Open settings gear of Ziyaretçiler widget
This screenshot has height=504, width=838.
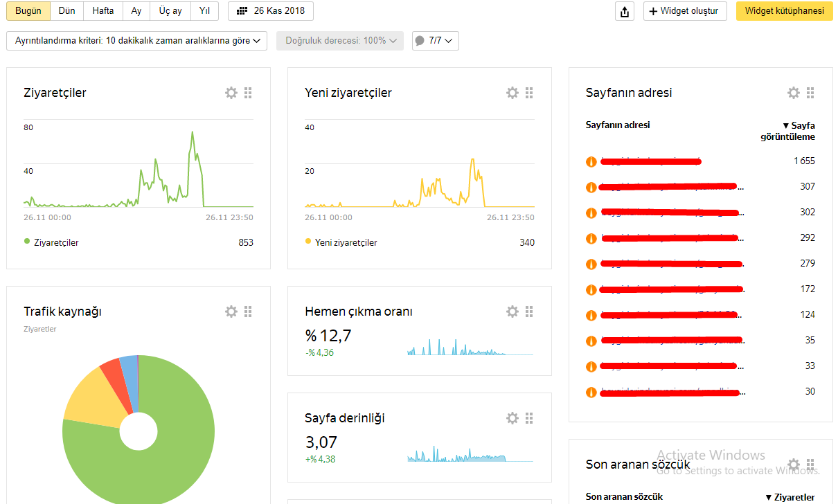(231, 93)
